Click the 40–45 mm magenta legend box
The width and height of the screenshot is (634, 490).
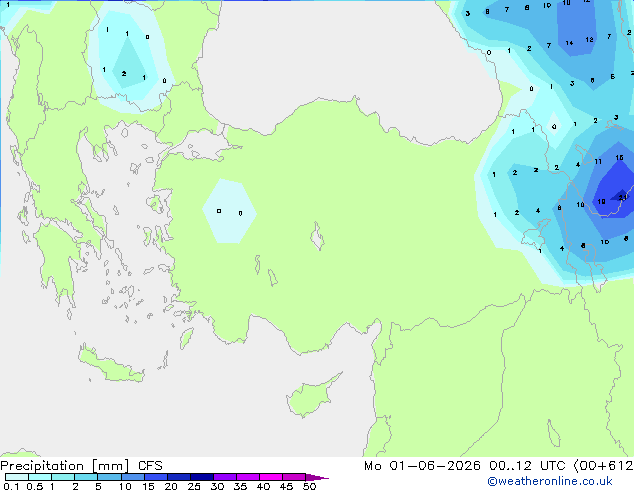pos(271,477)
